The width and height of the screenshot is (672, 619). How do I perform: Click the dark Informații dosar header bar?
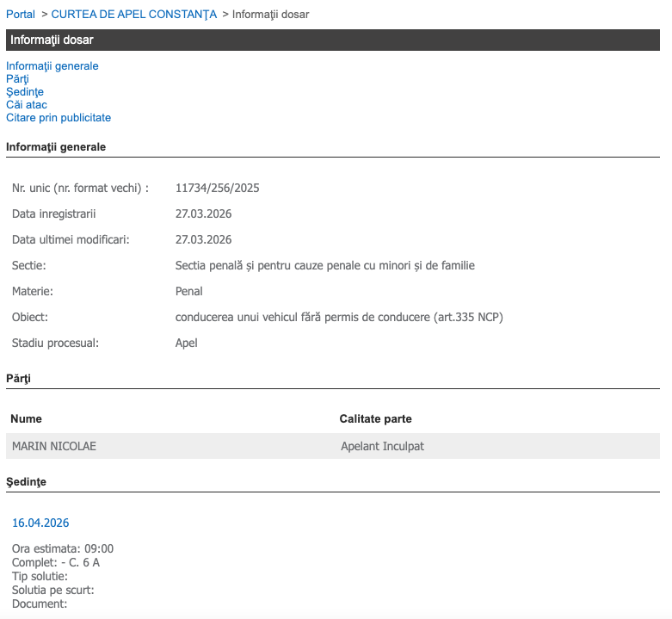pyautogui.click(x=332, y=40)
